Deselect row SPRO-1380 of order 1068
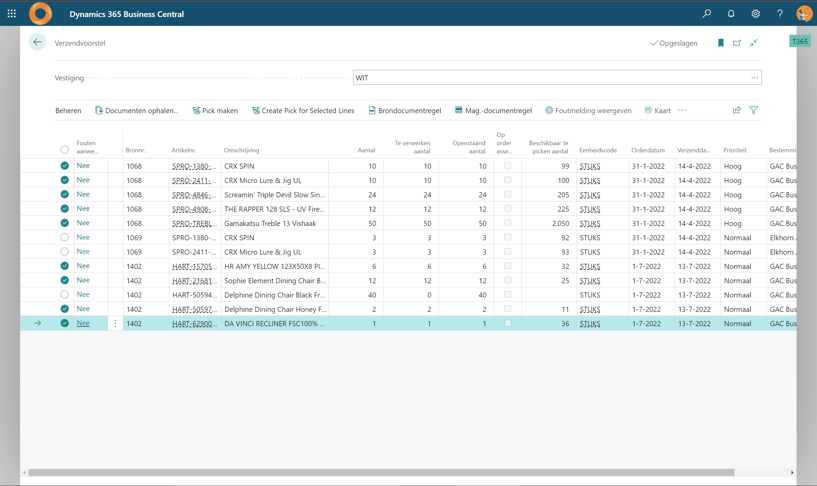The width and height of the screenshot is (817, 486). (64, 166)
